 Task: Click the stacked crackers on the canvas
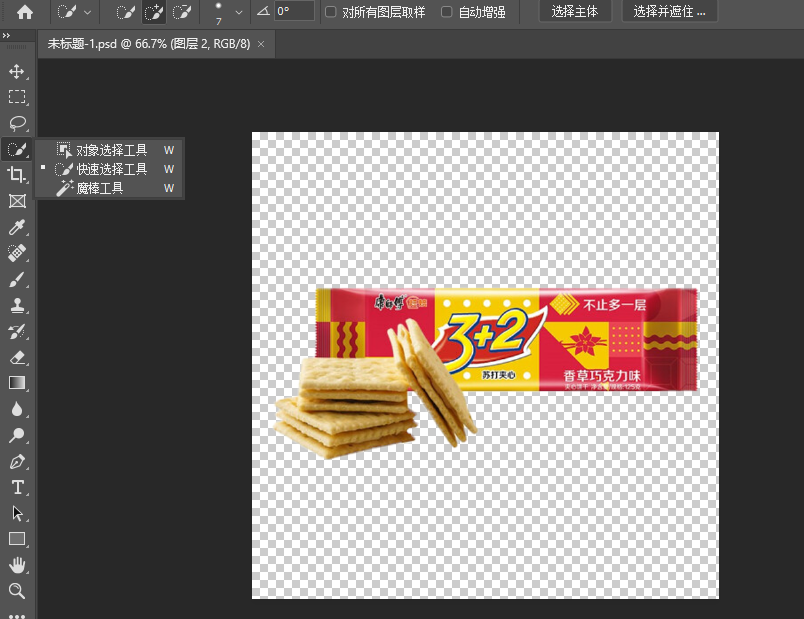pos(347,406)
